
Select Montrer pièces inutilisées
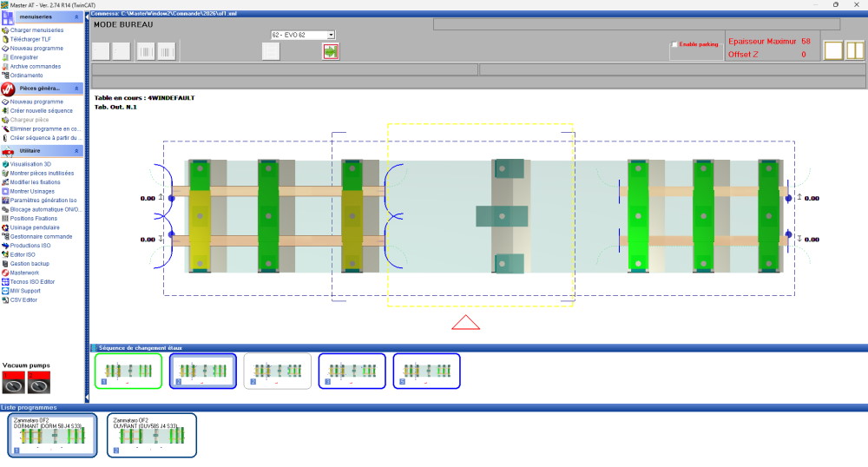[x=42, y=174]
